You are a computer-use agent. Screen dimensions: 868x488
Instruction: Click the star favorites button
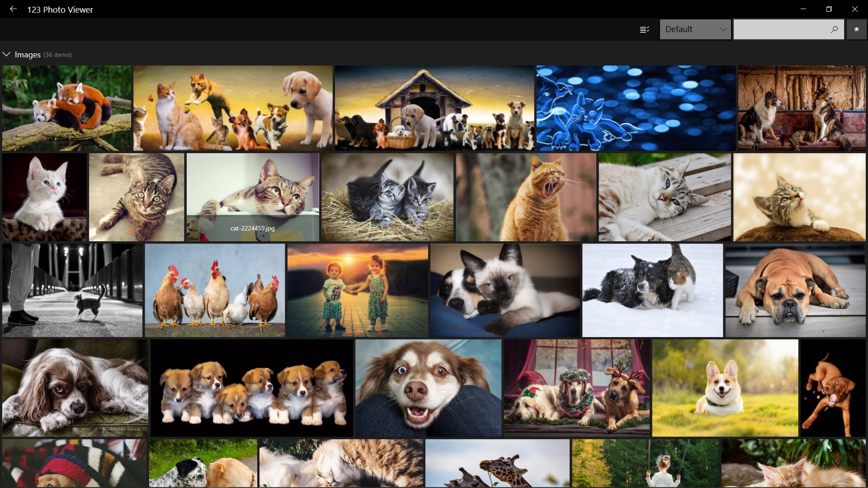click(856, 29)
